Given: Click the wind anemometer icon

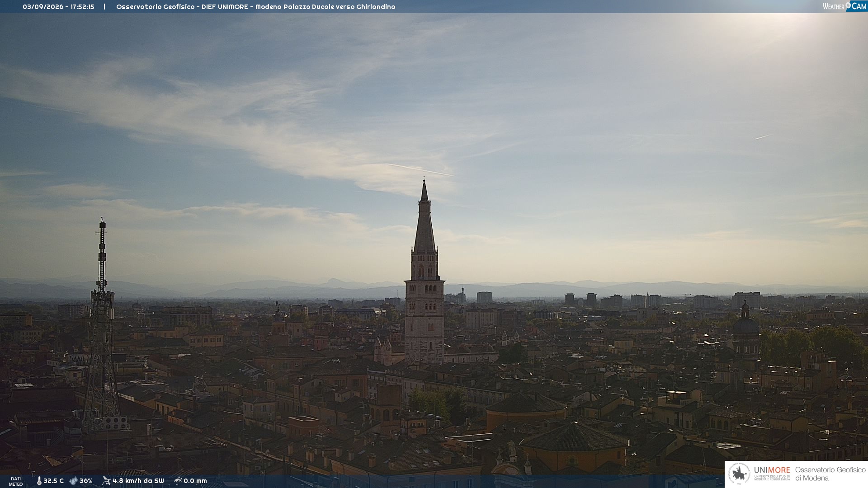Looking at the screenshot, I should pyautogui.click(x=106, y=481).
